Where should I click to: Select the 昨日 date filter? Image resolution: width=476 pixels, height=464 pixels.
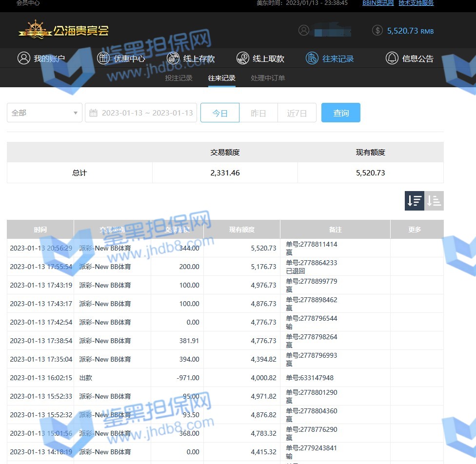click(258, 113)
